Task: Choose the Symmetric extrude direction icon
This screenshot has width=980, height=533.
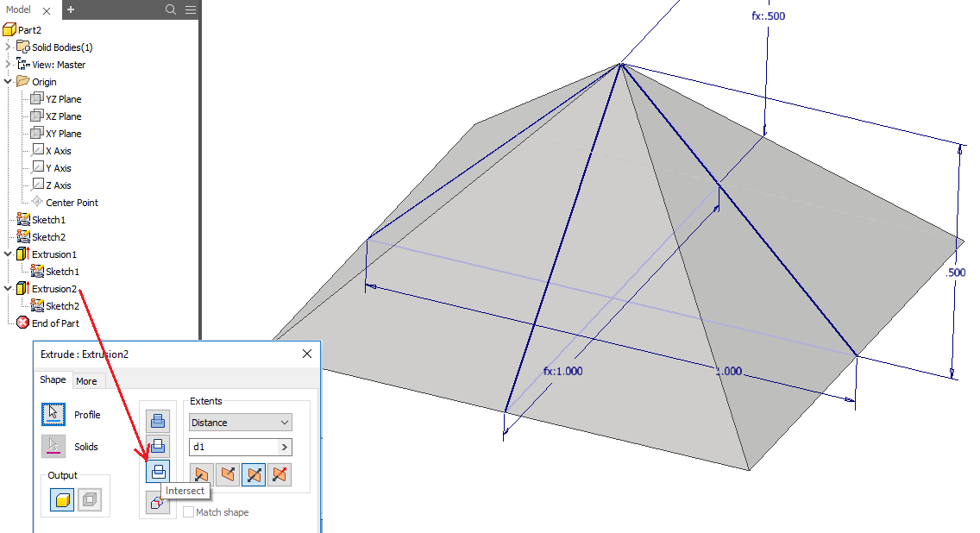Action: [x=254, y=475]
